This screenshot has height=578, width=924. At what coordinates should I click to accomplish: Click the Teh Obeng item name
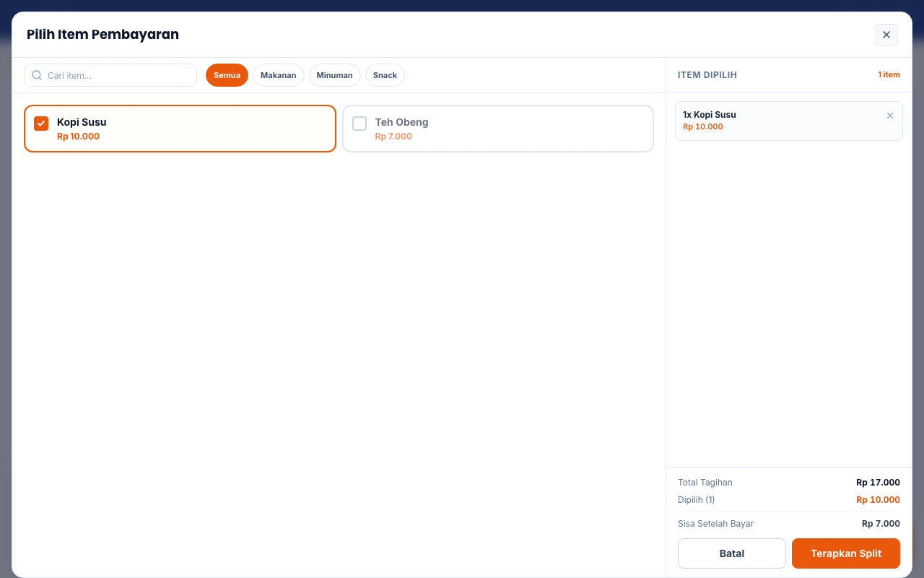click(x=401, y=122)
